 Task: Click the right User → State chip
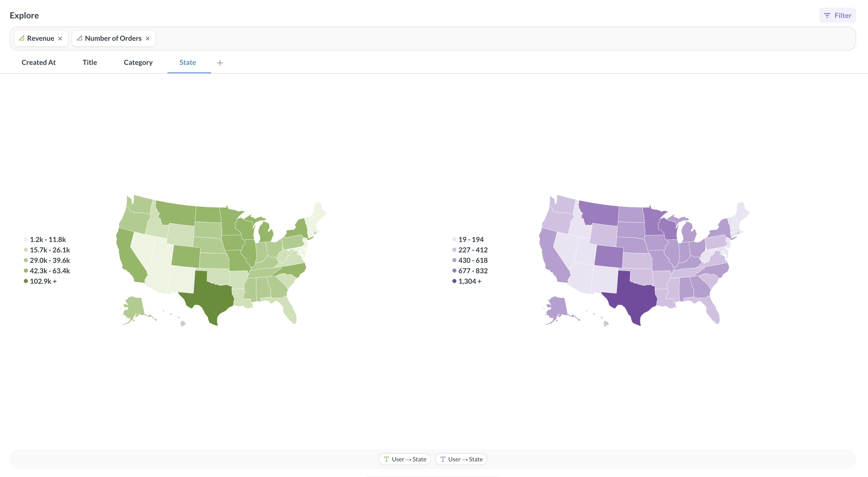461,459
